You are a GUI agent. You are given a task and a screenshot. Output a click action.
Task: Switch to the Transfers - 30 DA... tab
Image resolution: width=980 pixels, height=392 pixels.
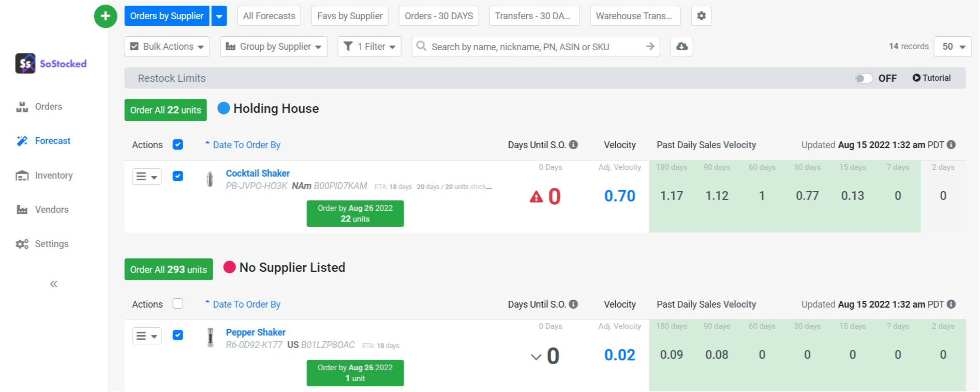click(x=534, y=16)
